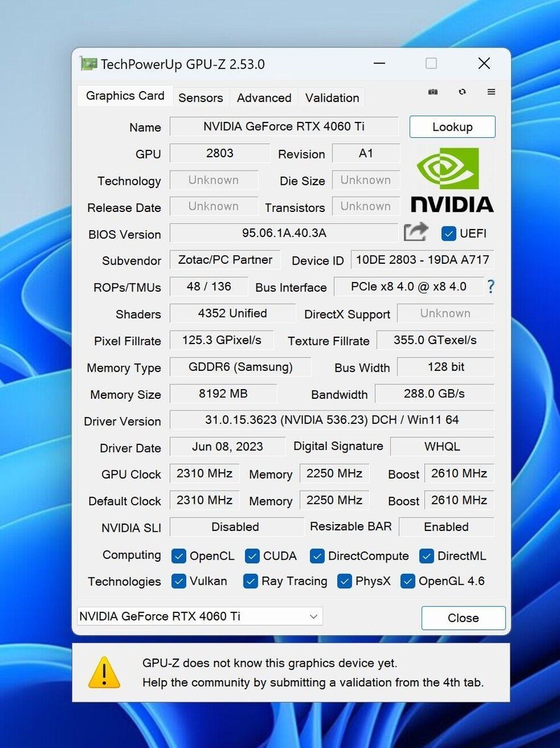Uncheck the CUDA computing option
Viewport: 560px width, 748px height.
251,556
